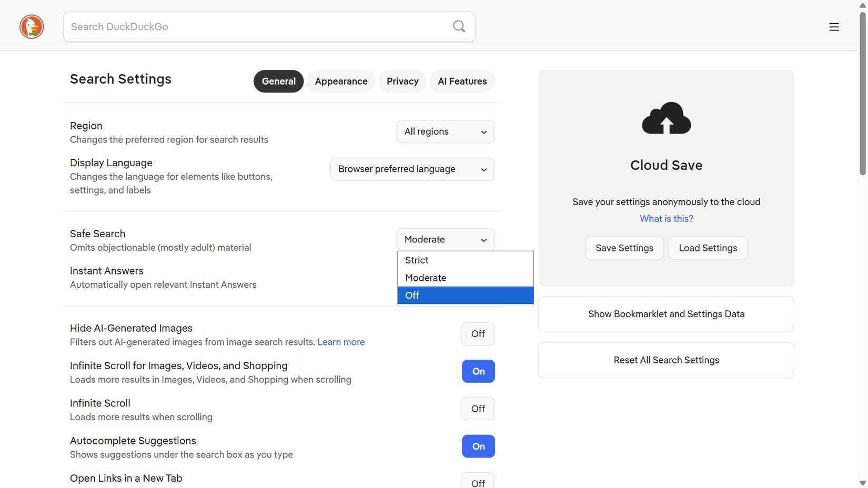
Task: Turn off Autocomplete Suggestions
Action: (478, 446)
